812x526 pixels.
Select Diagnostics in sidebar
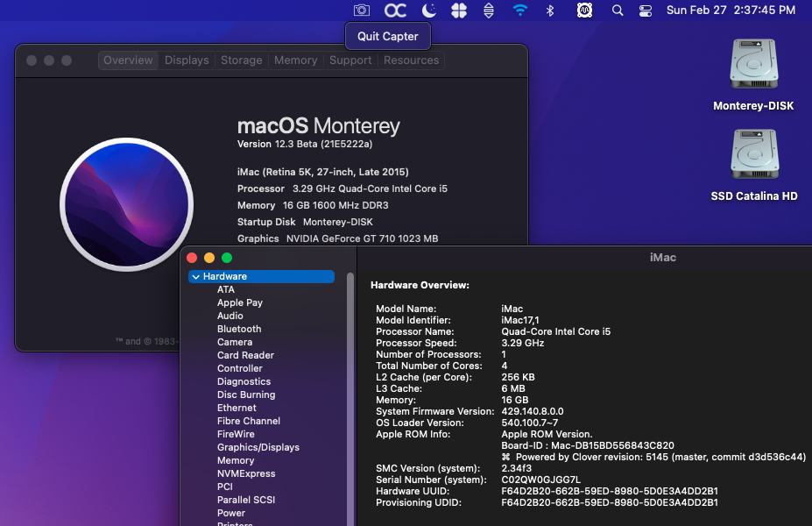pyautogui.click(x=244, y=381)
